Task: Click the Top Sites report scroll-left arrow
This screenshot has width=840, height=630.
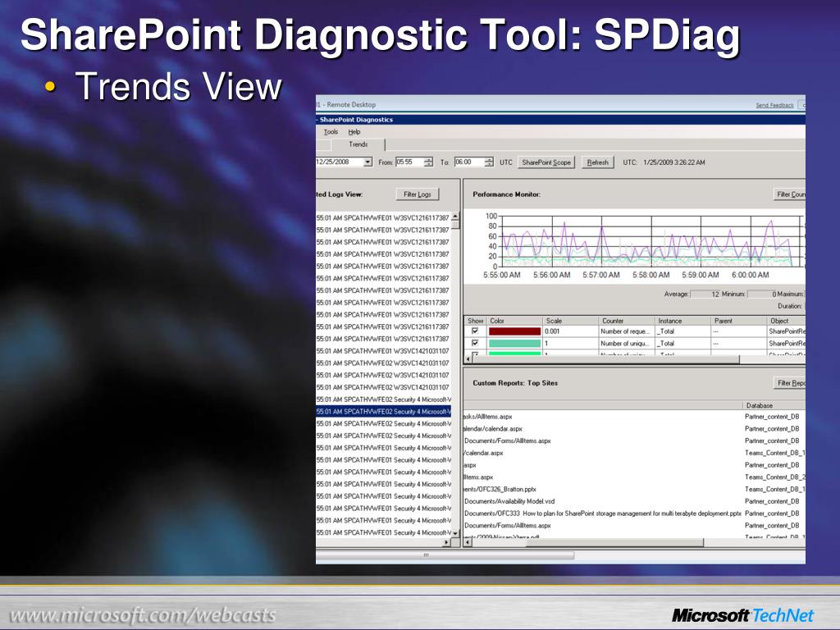Action: (x=468, y=543)
